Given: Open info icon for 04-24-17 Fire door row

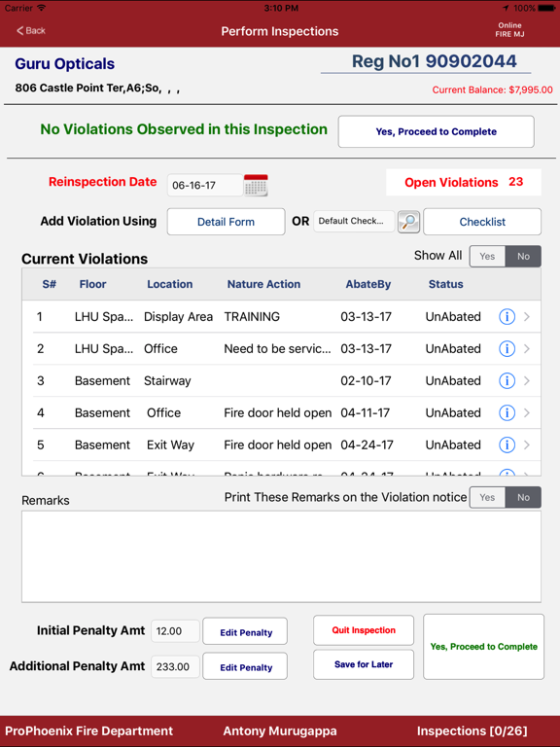Looking at the screenshot, I should (x=507, y=445).
